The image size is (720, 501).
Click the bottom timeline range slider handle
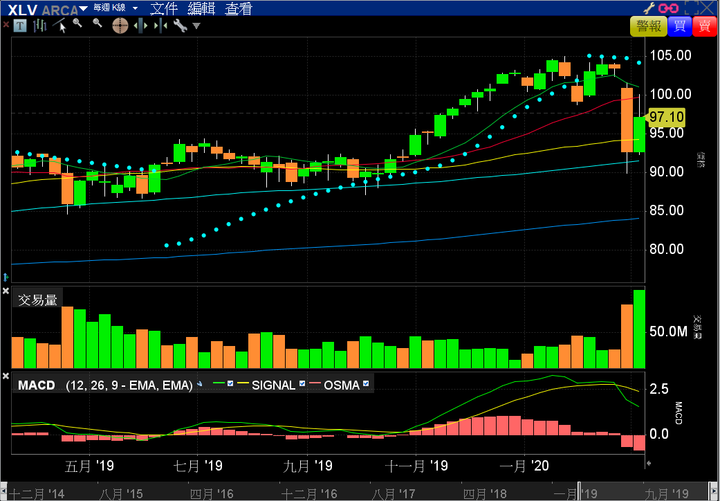coord(579,491)
